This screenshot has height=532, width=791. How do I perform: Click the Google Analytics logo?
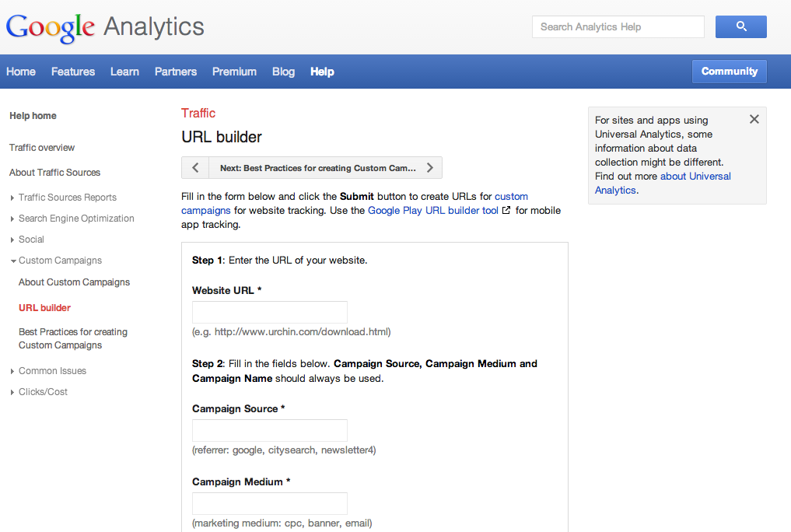pos(105,27)
